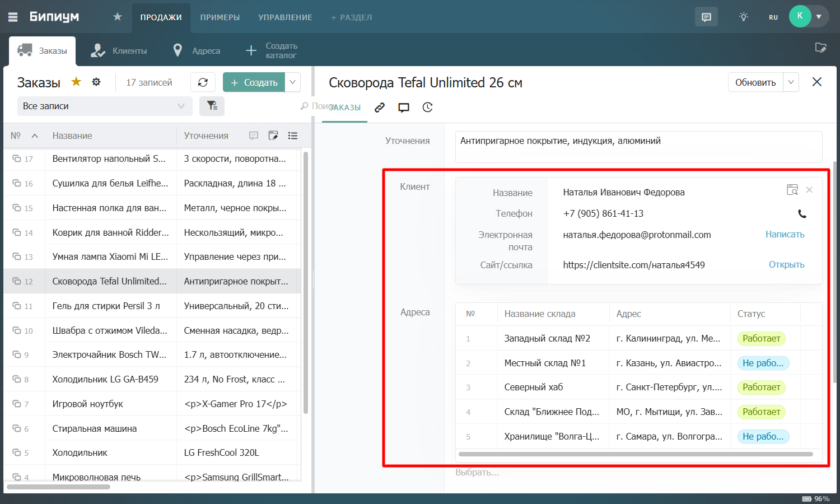Click the addresses table horizontal scrollbar
This screenshot has height=504, width=840.
pyautogui.click(x=636, y=454)
